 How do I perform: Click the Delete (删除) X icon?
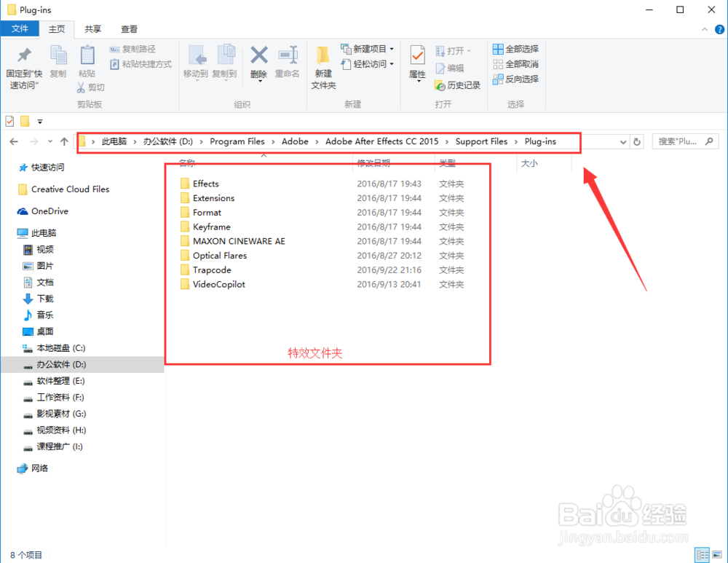(x=258, y=56)
